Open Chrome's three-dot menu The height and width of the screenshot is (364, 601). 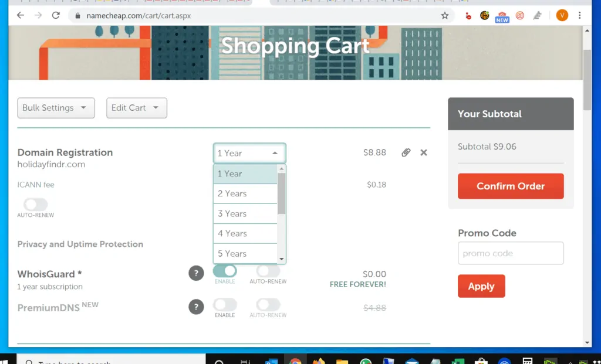tap(579, 15)
